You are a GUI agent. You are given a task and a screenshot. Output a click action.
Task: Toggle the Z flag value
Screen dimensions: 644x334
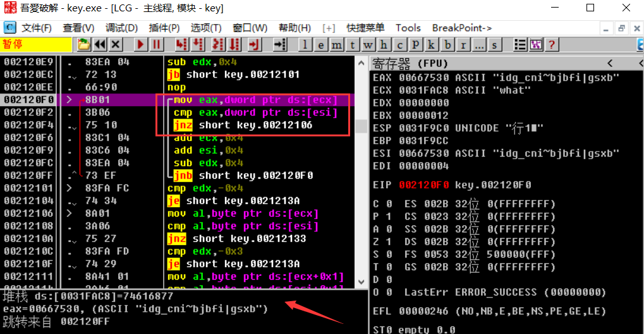[x=389, y=242]
